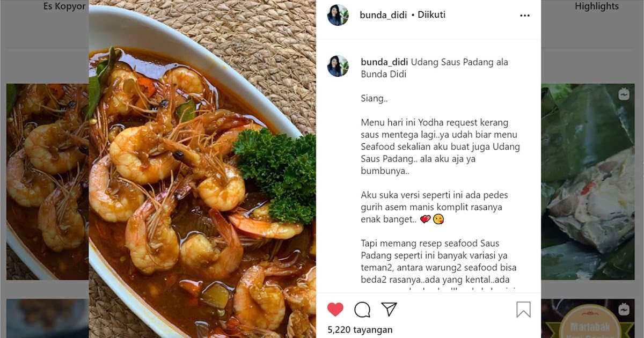Unlike the post with red heart icon
644x338 pixels.
(x=335, y=309)
